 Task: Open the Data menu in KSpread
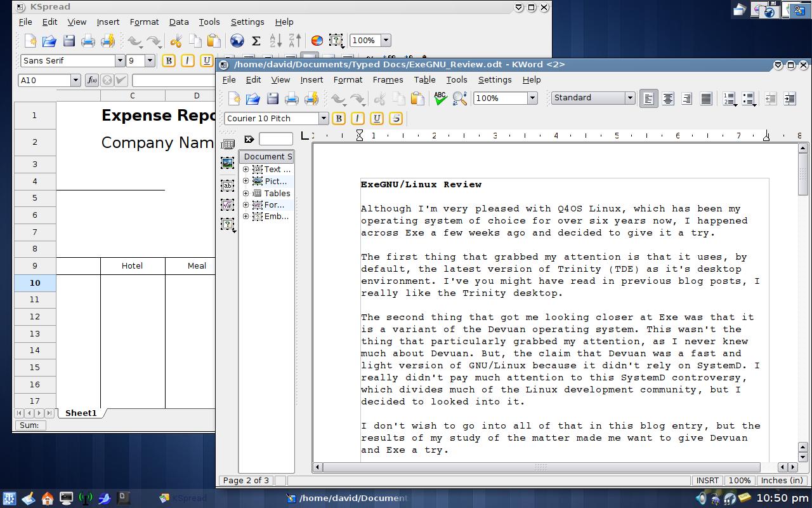coord(179,22)
